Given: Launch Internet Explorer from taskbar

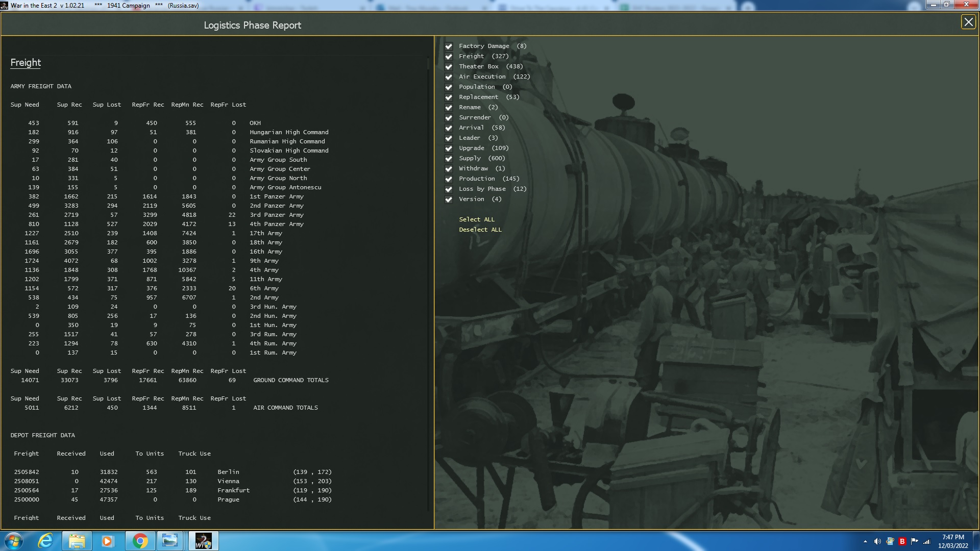Looking at the screenshot, I should [x=45, y=541].
